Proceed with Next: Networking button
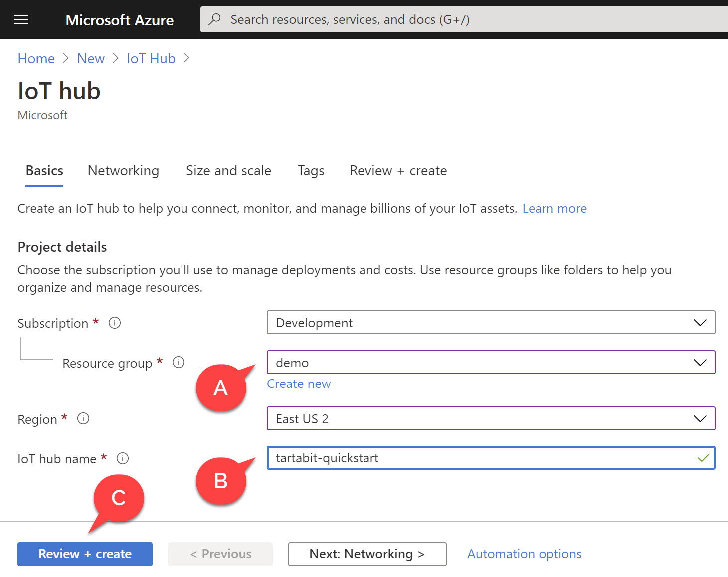Image resolution: width=728 pixels, height=577 pixels. (x=367, y=554)
